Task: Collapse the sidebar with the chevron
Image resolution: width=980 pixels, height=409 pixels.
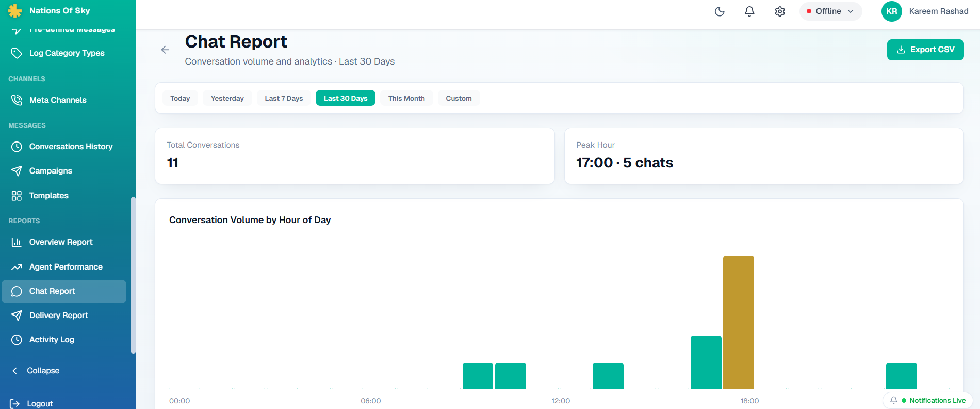Action: click(x=15, y=371)
